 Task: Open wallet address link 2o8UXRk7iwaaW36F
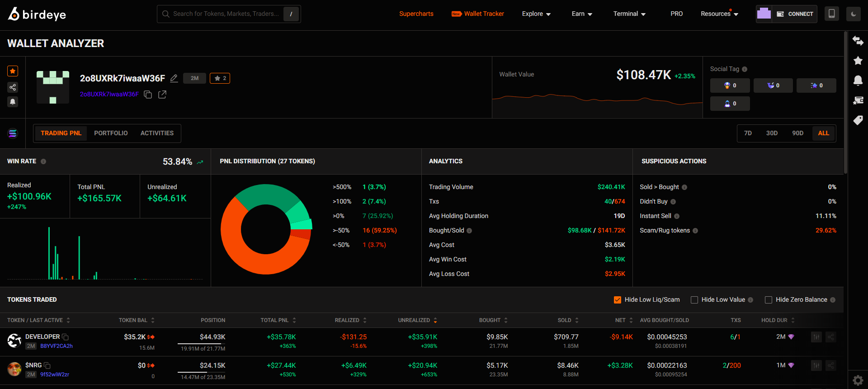(109, 95)
